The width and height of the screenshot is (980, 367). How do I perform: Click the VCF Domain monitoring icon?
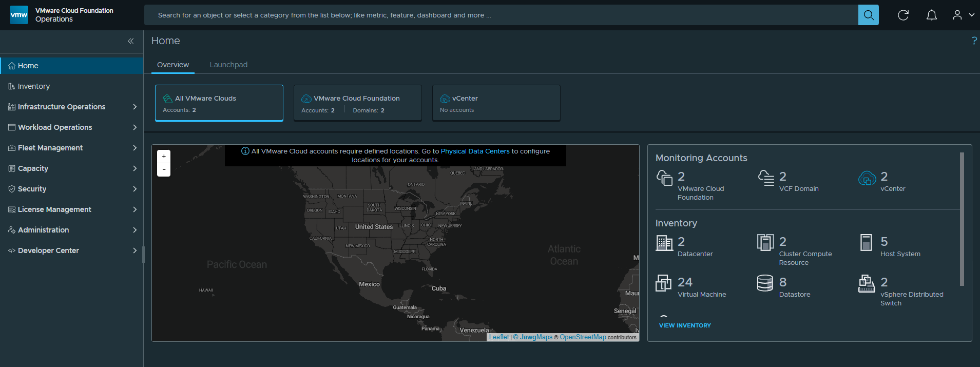766,178
